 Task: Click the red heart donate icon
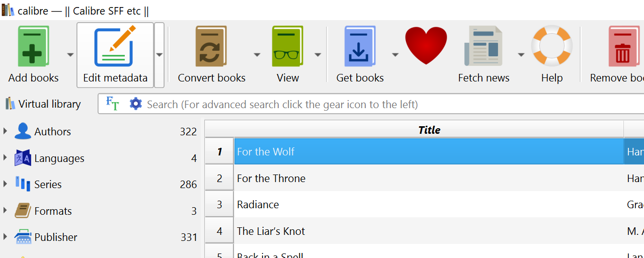426,46
